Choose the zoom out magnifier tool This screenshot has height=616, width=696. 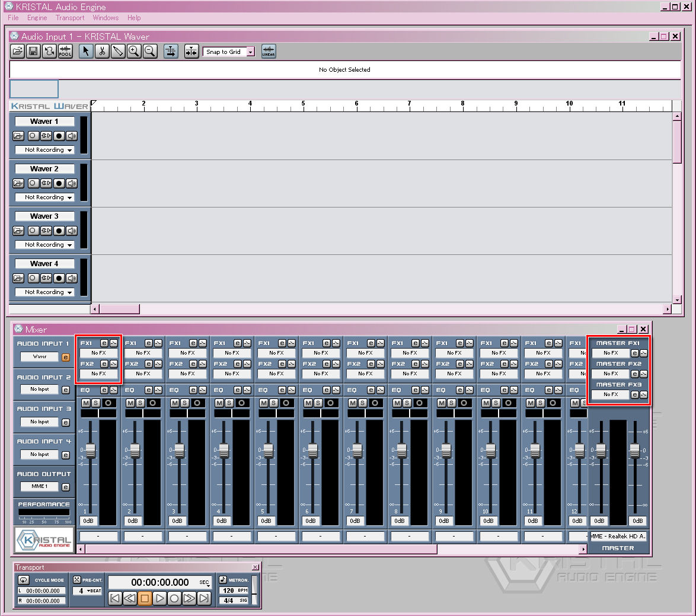(x=150, y=52)
